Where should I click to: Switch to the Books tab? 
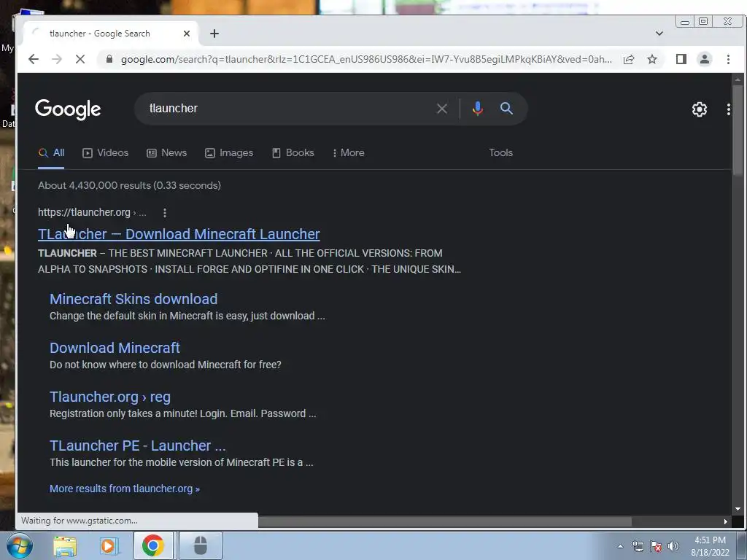[293, 153]
